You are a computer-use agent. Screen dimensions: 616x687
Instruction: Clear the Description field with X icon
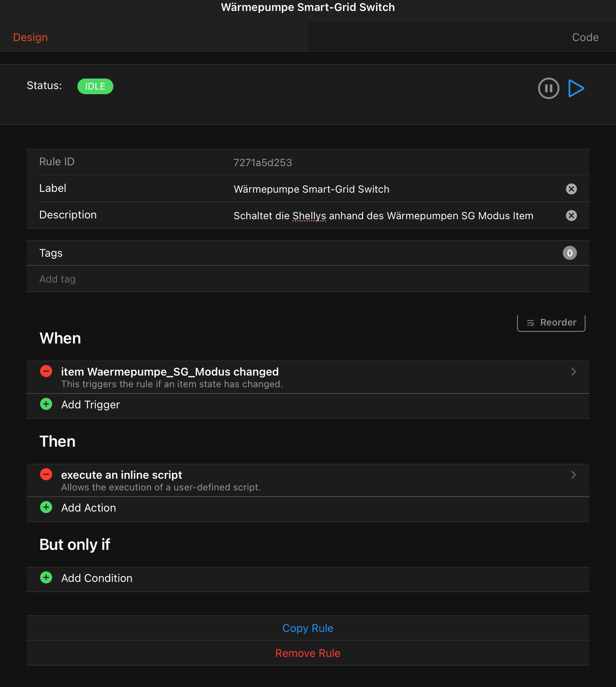571,216
